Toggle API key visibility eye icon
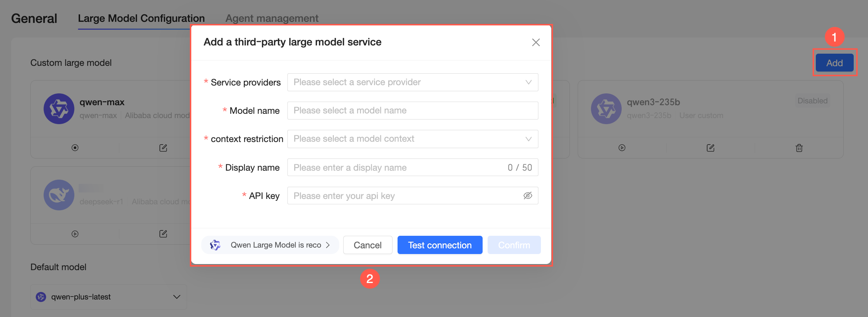Viewport: 868px width, 317px height. point(528,196)
